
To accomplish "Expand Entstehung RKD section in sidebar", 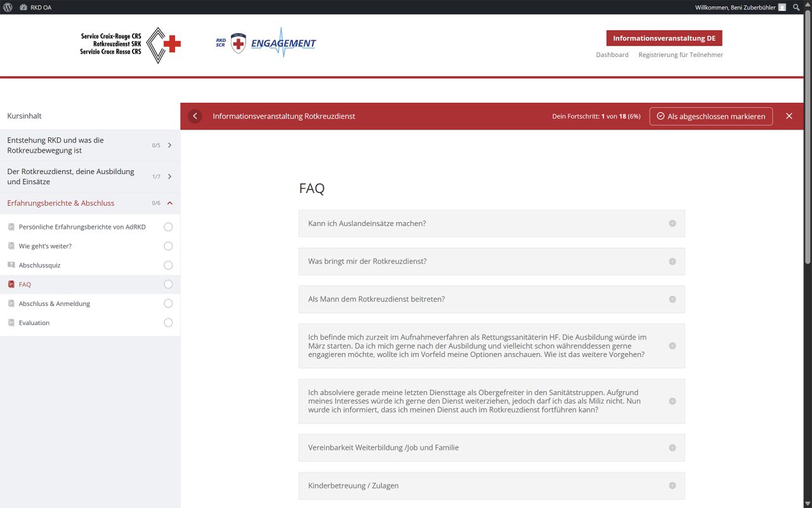I will [x=169, y=145].
